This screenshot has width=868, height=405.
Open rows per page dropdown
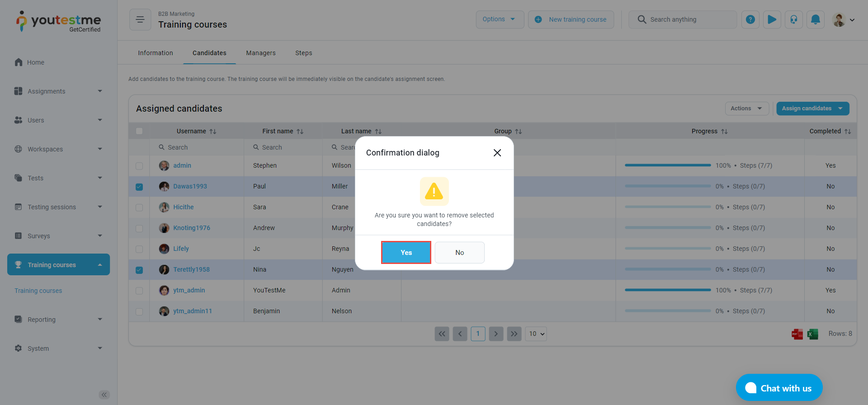coord(536,334)
